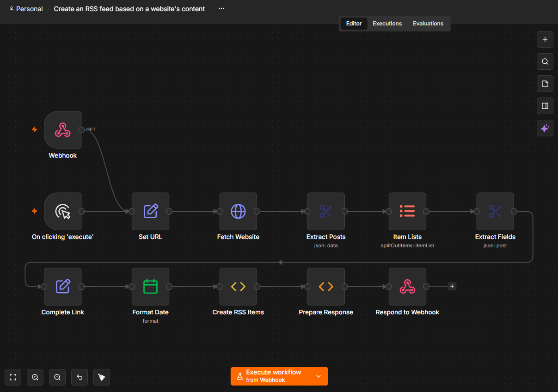
Task: Click the 'format' subtitle under Format Date
Action: tap(151, 321)
